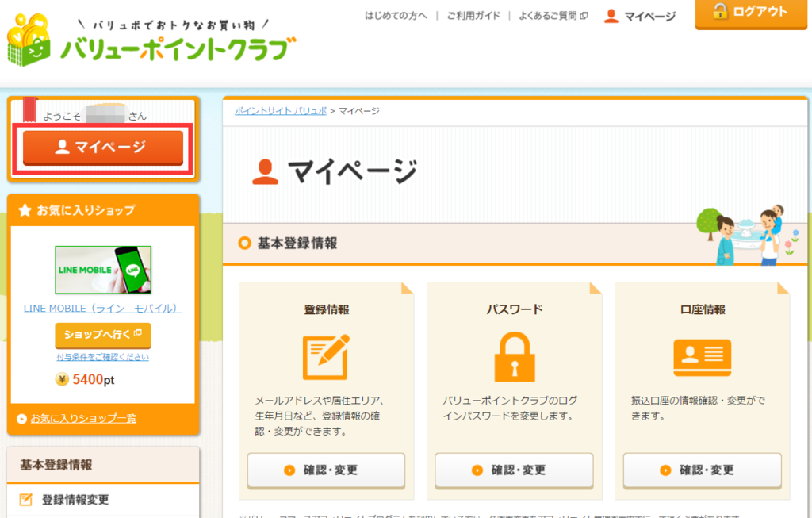Click 確認・変更 button for パスワード

pyautogui.click(x=514, y=470)
